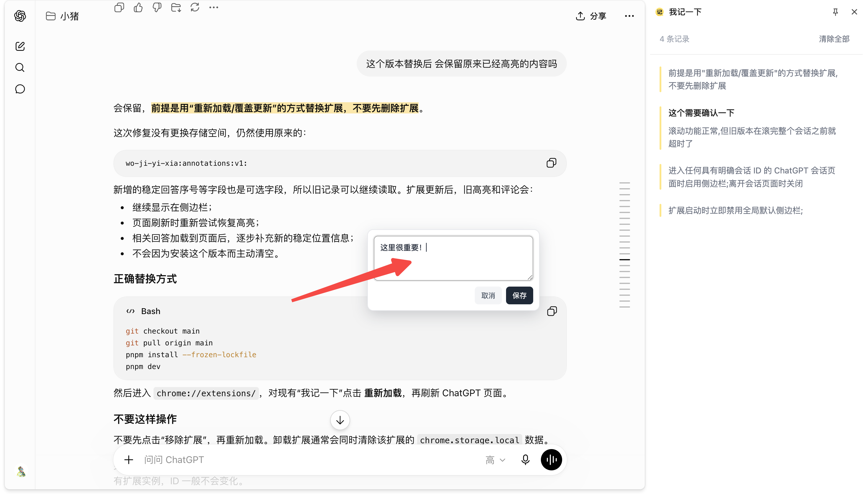Image resolution: width=868 pixels, height=494 pixels.
Task: Click the heading 正确替换方式
Action: point(145,279)
